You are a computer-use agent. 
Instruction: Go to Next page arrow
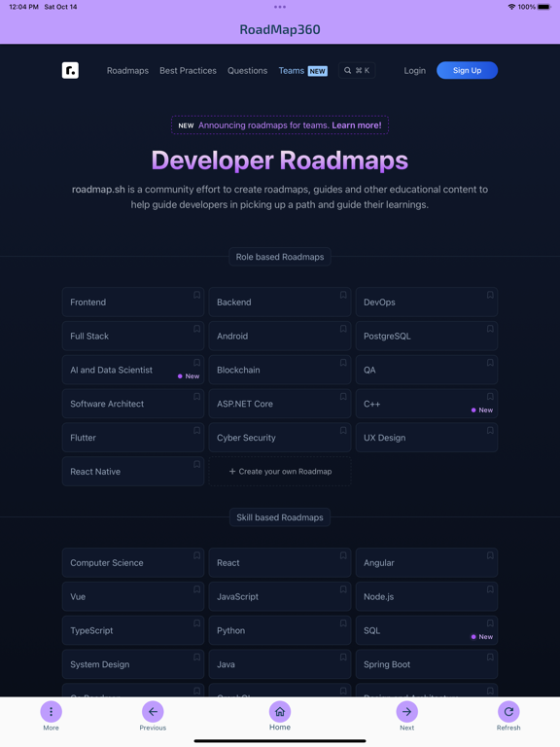407,712
